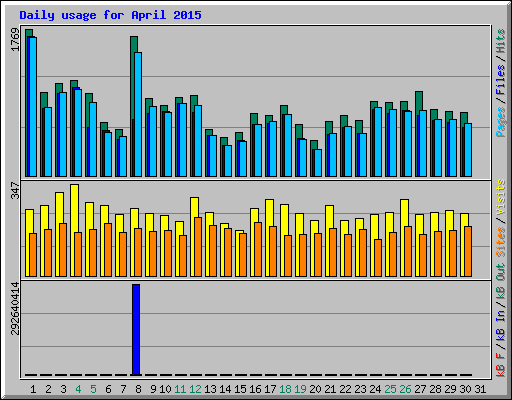512x400 pixels.
Task: Click the orange sites bar for day 12
Action: 198,247
